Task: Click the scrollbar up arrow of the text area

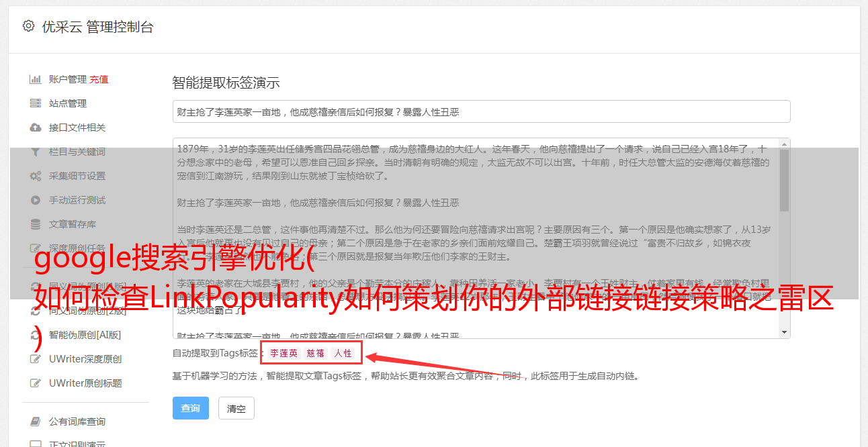Action: [x=785, y=144]
